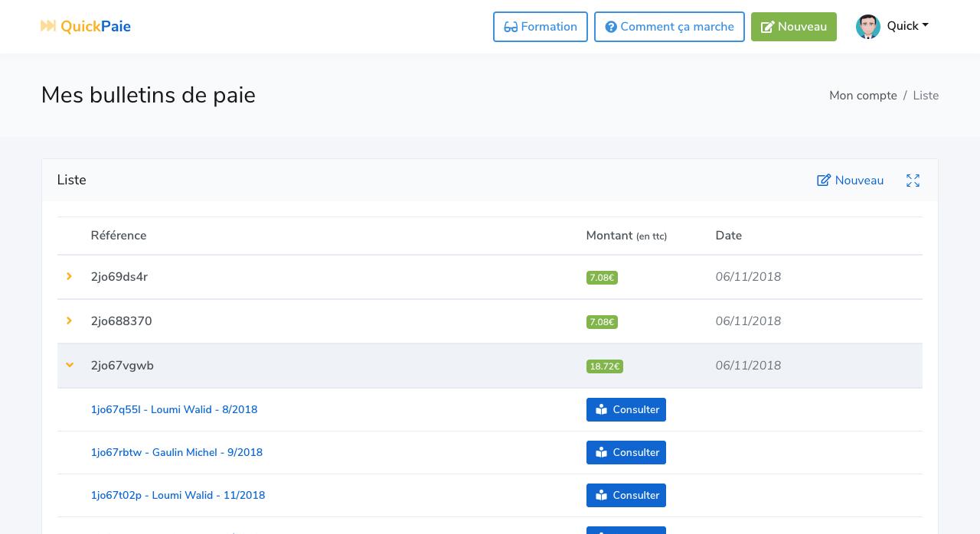Viewport: 980px width, 534px height.
Task: Expand row 2jo688370
Action: (x=69, y=321)
